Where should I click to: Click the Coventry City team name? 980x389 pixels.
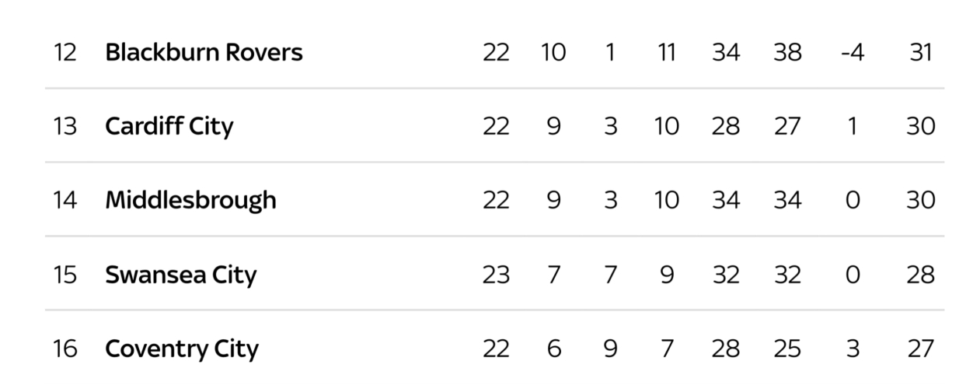181,349
